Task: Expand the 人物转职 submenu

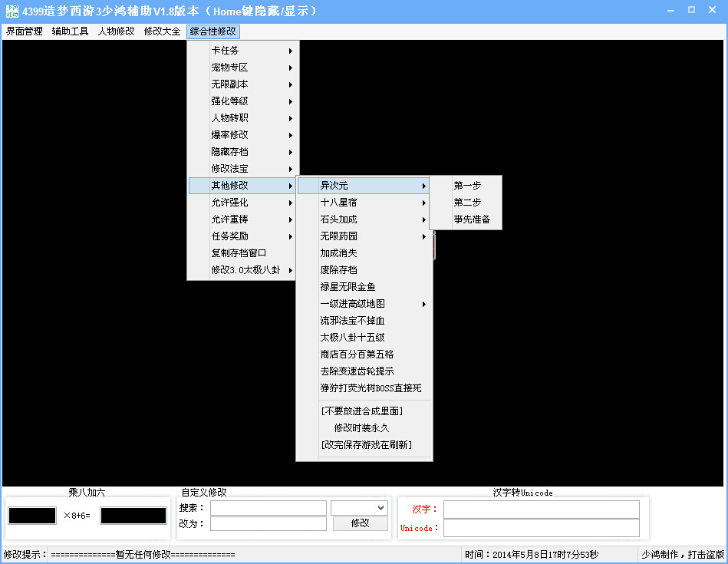Action: click(x=242, y=118)
